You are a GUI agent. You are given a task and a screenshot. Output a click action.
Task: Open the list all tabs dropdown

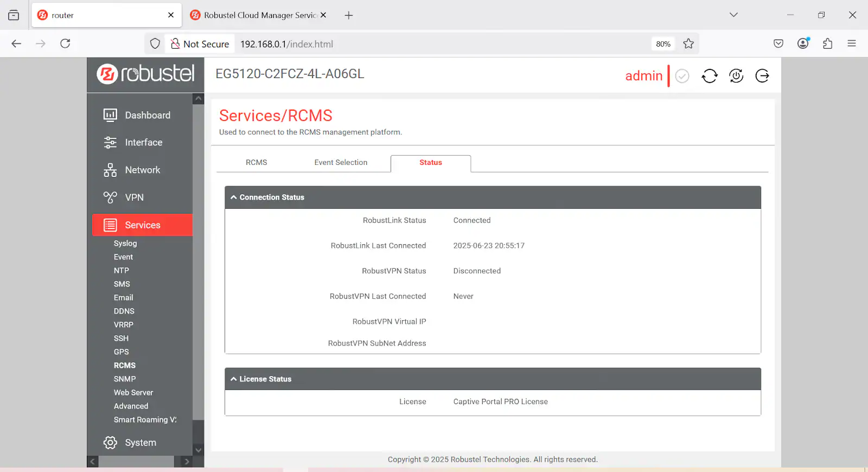[x=733, y=15]
